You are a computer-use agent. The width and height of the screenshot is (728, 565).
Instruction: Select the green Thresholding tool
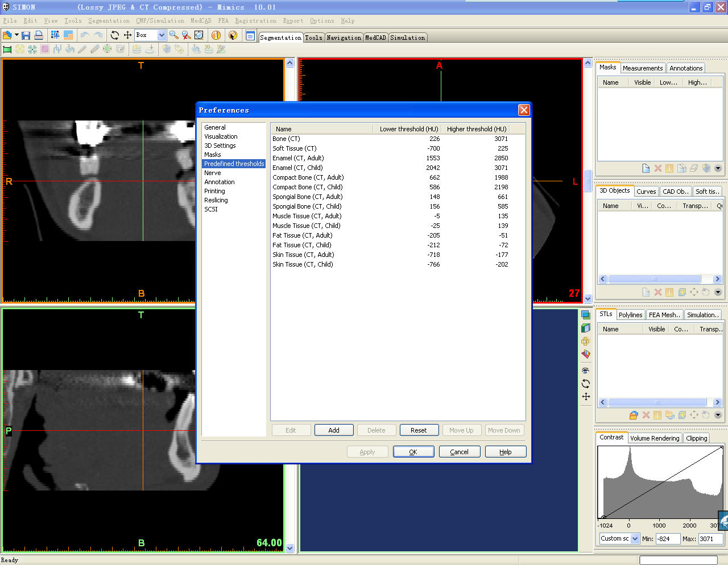(x=7, y=49)
